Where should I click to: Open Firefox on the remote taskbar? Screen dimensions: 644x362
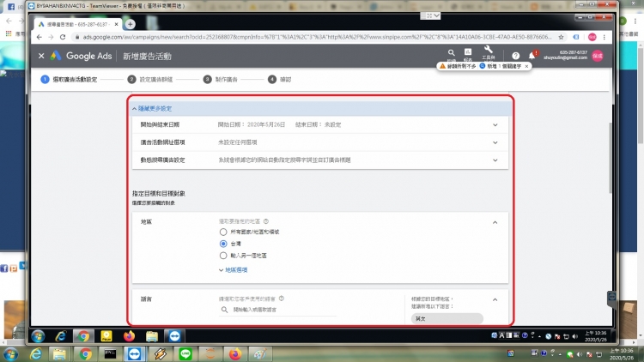click(x=129, y=336)
